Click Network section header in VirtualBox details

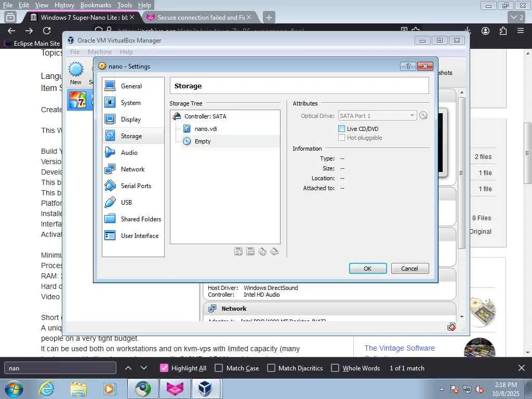tap(234, 309)
